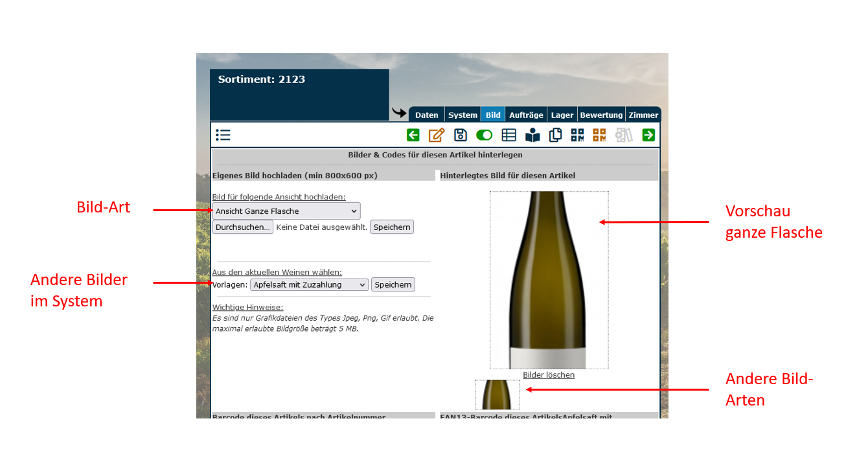The height and width of the screenshot is (469, 868).
Task: Open the list menu icon
Action: [x=223, y=135]
